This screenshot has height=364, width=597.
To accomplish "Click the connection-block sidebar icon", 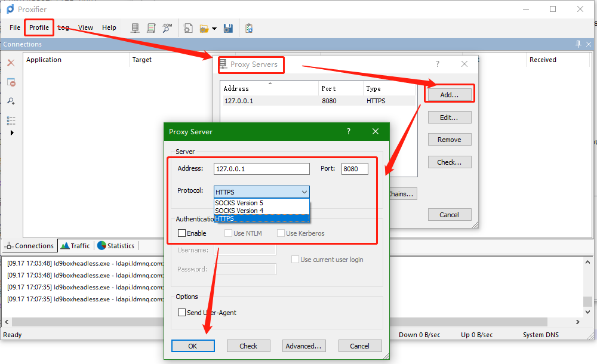I will [11, 82].
